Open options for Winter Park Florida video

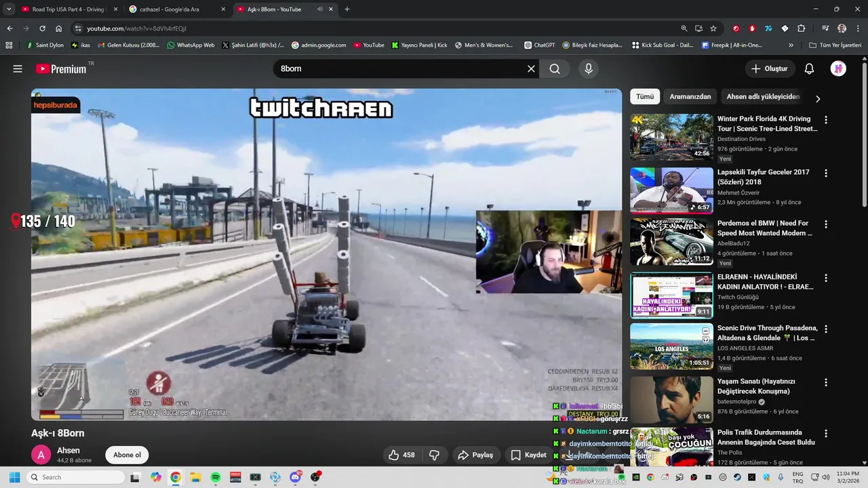[826, 120]
